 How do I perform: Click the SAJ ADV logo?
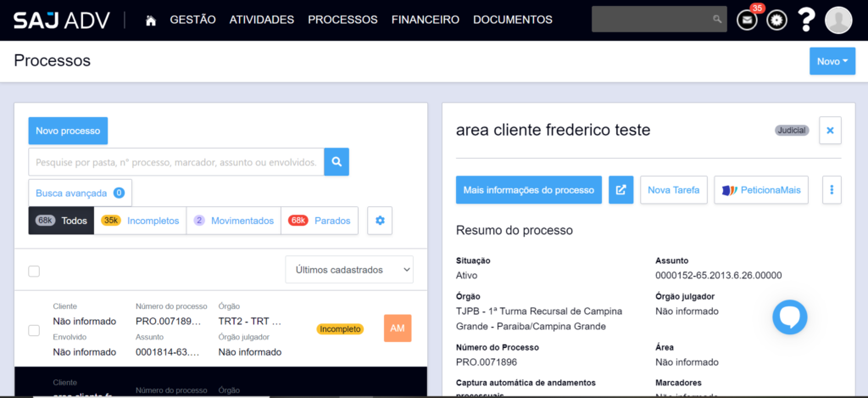click(x=62, y=20)
